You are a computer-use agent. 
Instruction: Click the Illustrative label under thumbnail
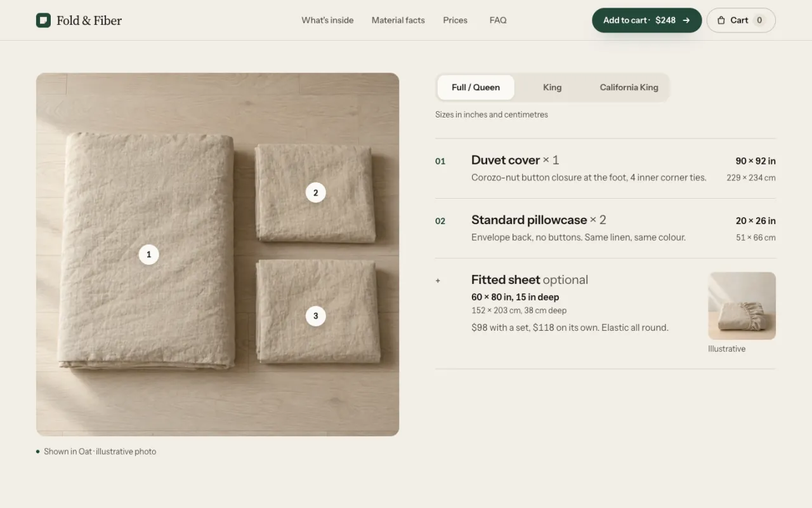726,349
